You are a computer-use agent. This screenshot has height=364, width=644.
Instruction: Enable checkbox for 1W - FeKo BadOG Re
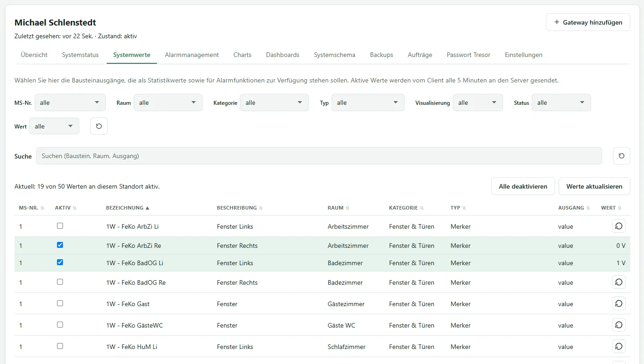click(x=60, y=282)
